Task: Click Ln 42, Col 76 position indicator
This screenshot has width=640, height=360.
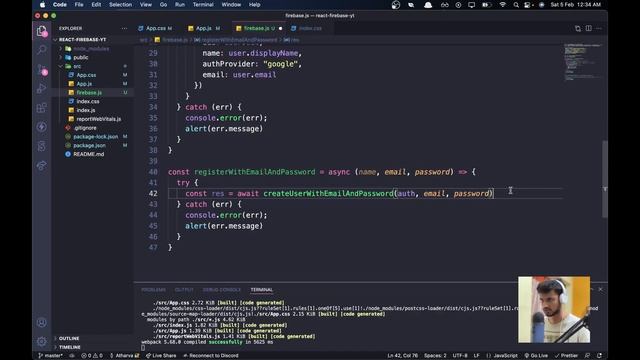Action: click(402, 356)
